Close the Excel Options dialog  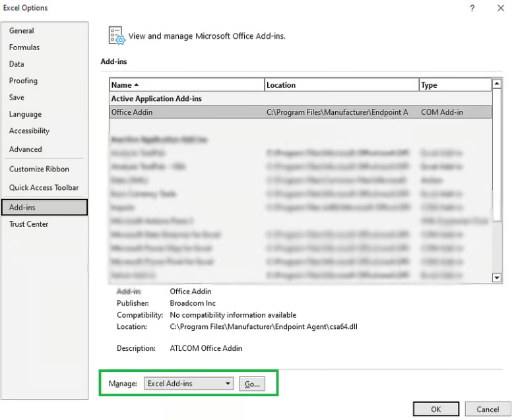tap(500, 8)
